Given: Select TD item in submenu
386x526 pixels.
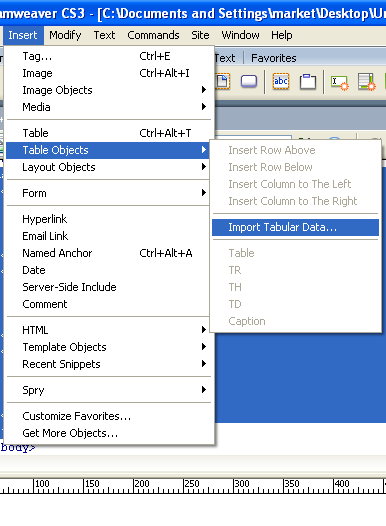Looking at the screenshot, I should pyautogui.click(x=295, y=304).
